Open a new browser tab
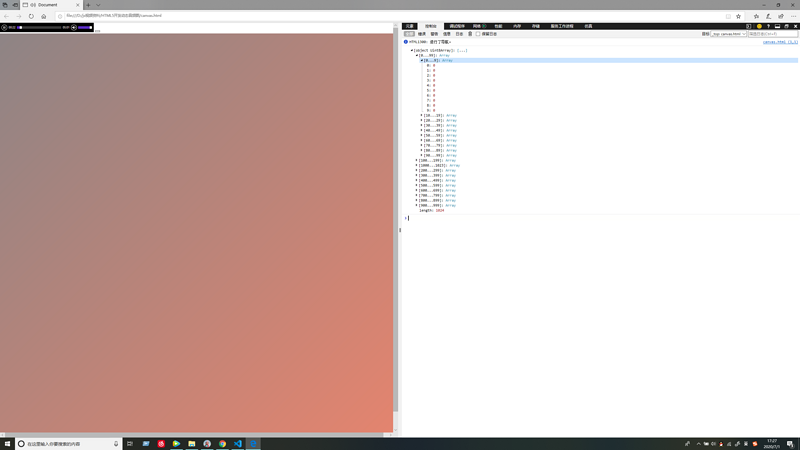 click(88, 5)
